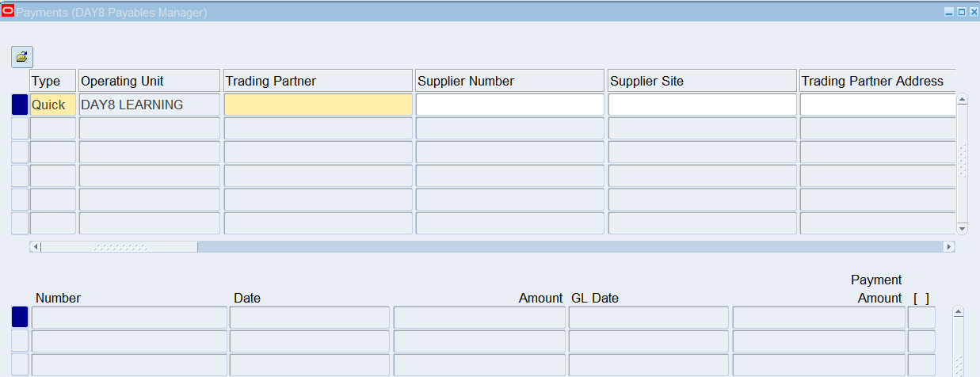Viewport: 980px width, 377px height.
Task: Click the up arrow of payments vertical scrollbar
Action: [x=963, y=100]
